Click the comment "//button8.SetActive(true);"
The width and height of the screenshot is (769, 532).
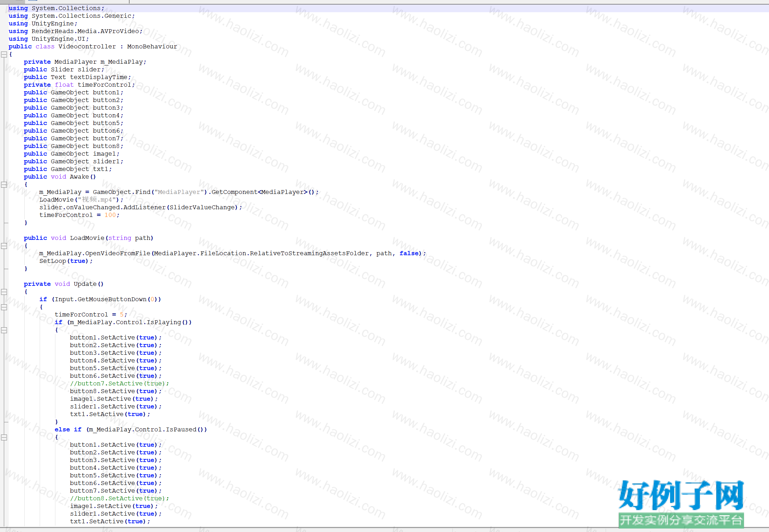pos(119,499)
